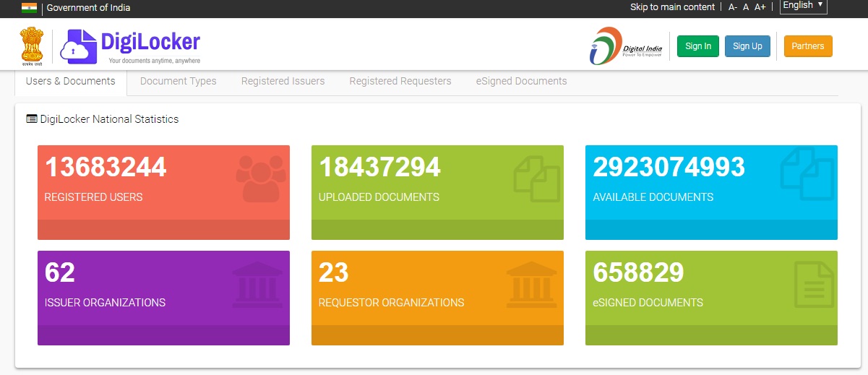Click the requestor organizations building icon
This screenshot has width=868, height=375.
(532, 283)
